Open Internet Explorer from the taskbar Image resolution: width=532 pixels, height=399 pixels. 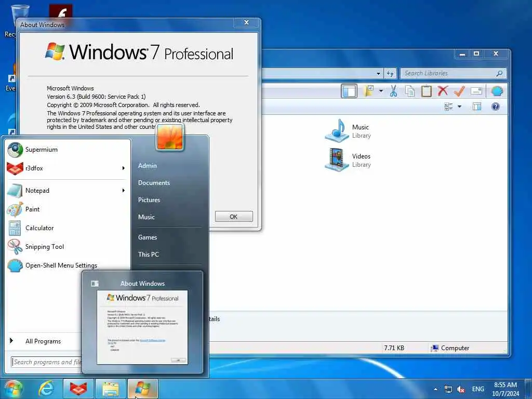click(x=46, y=389)
